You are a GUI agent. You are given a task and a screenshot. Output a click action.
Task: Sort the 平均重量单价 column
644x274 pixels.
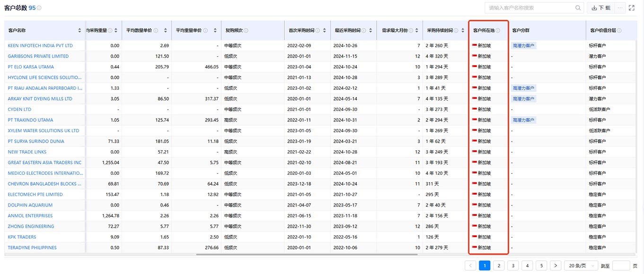(215, 31)
